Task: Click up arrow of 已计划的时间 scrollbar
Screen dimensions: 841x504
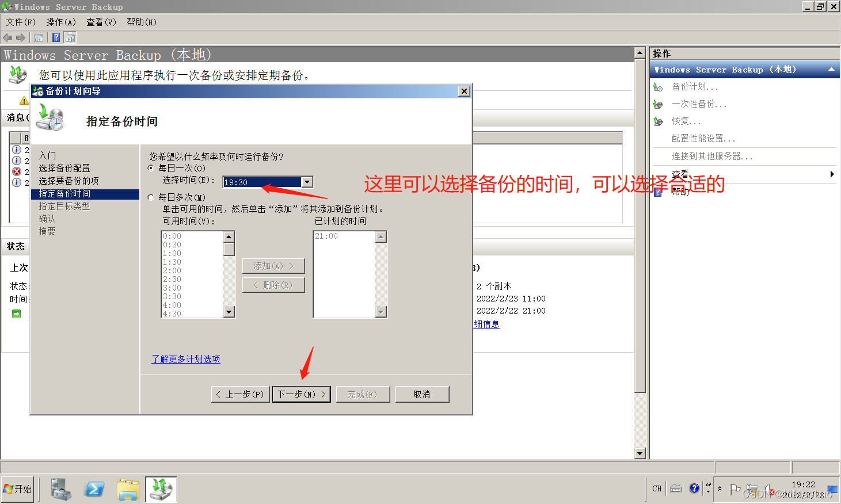Action: [x=380, y=237]
